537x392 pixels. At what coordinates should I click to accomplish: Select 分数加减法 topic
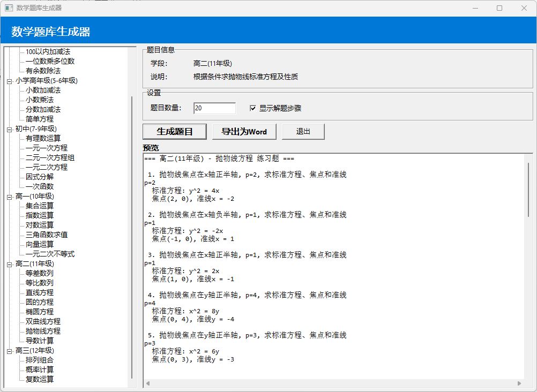click(x=43, y=109)
